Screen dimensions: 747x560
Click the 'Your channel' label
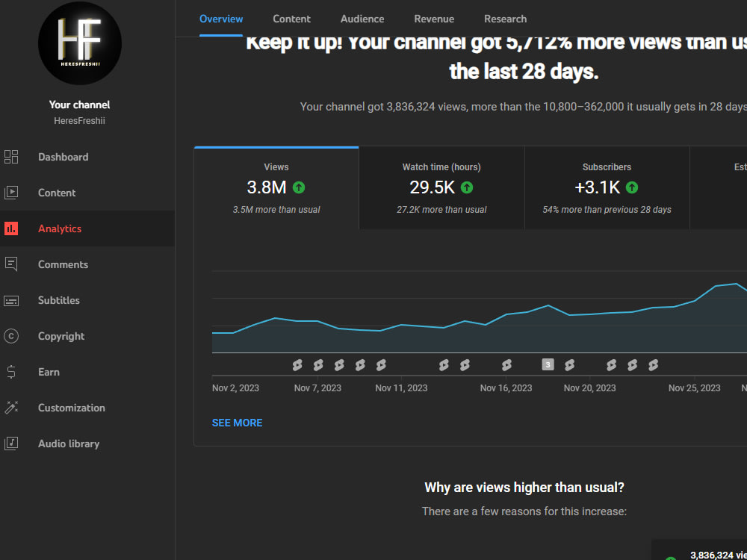(80, 105)
